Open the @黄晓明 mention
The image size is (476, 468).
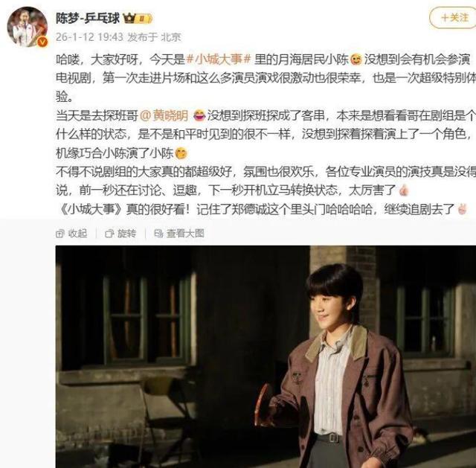tap(164, 115)
